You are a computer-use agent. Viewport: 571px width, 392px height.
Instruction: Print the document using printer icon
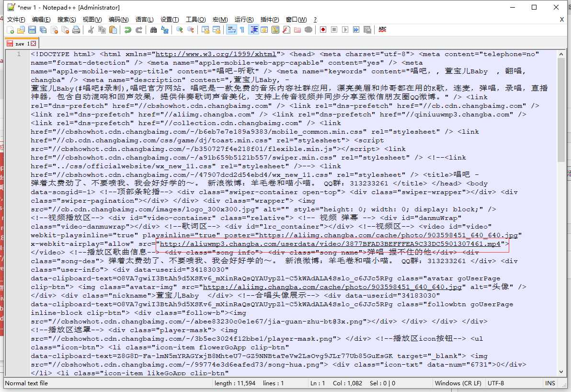(76, 30)
